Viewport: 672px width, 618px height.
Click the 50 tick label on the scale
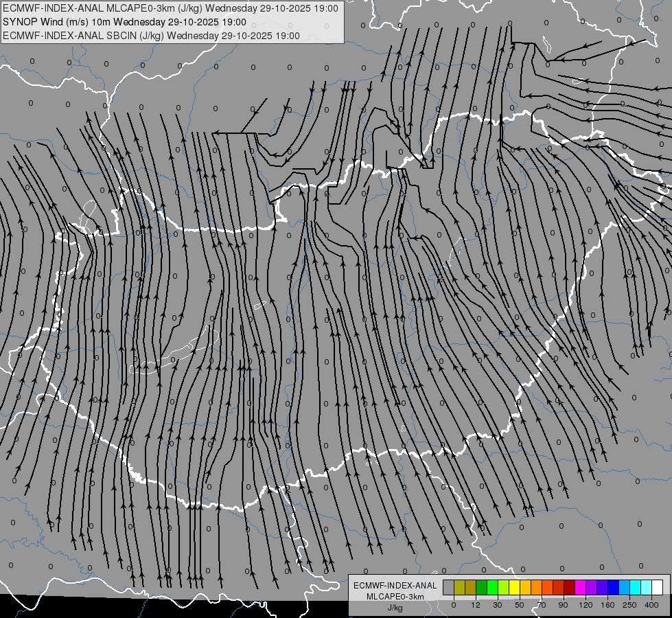[520, 605]
